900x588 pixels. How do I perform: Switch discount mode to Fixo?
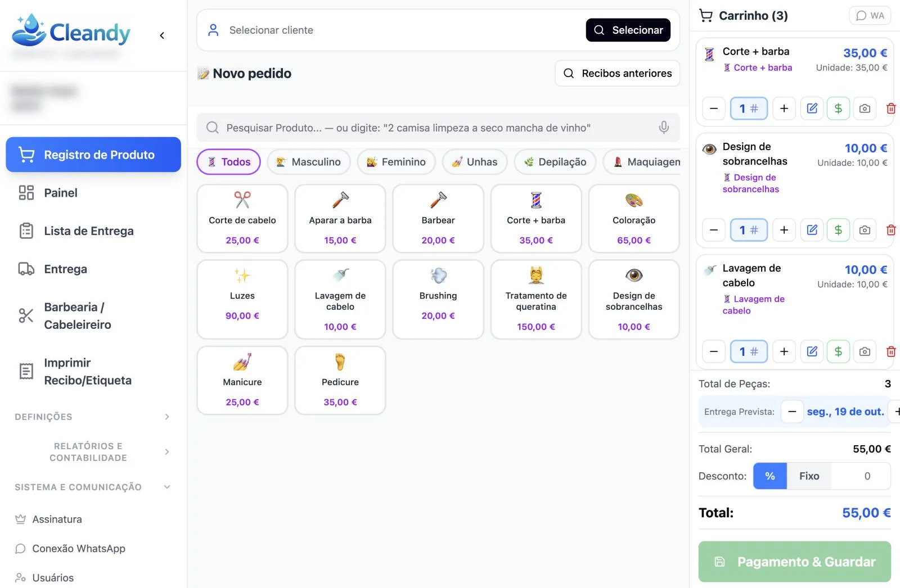809,476
